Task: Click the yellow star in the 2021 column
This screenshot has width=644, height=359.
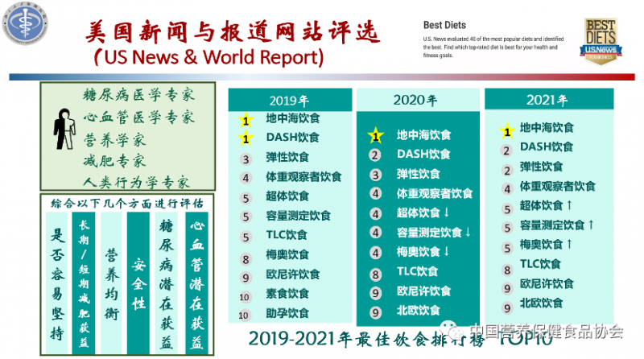Action: pyautogui.click(x=507, y=131)
